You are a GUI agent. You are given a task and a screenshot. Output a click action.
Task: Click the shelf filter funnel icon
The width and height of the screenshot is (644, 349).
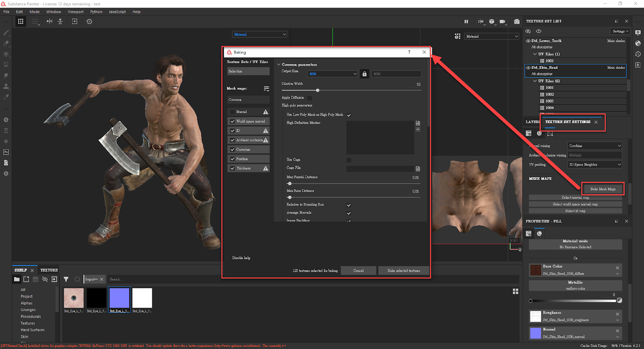[66, 279]
